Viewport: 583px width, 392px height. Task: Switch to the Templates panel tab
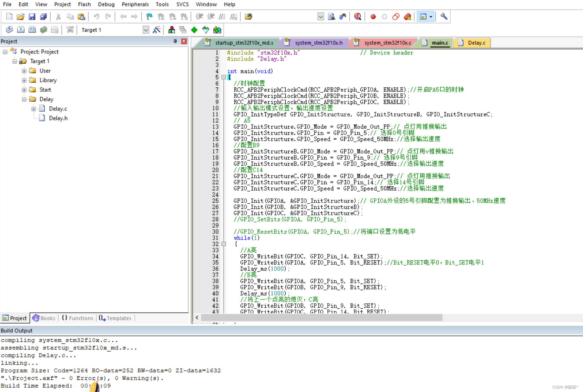[115, 318]
